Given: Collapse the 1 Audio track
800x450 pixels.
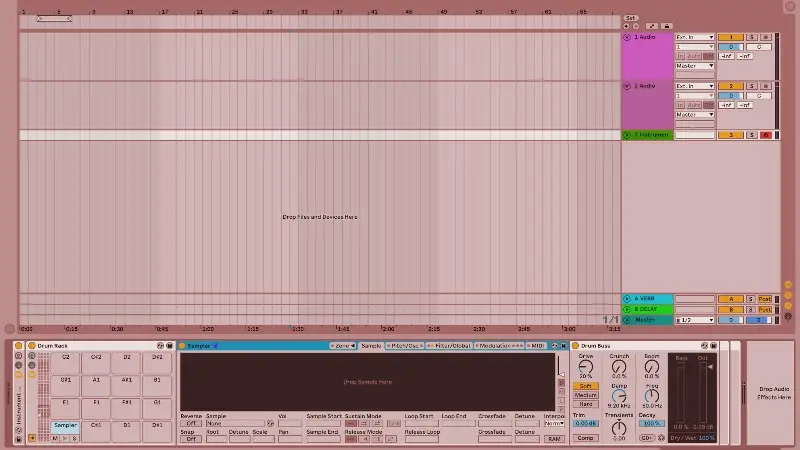Looking at the screenshot, I should point(627,37).
